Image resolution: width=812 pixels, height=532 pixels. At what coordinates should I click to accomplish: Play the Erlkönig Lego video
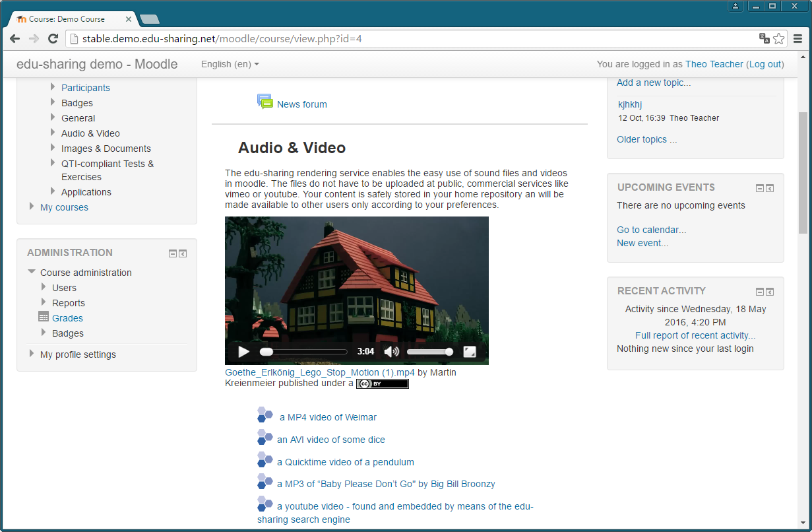pos(243,352)
